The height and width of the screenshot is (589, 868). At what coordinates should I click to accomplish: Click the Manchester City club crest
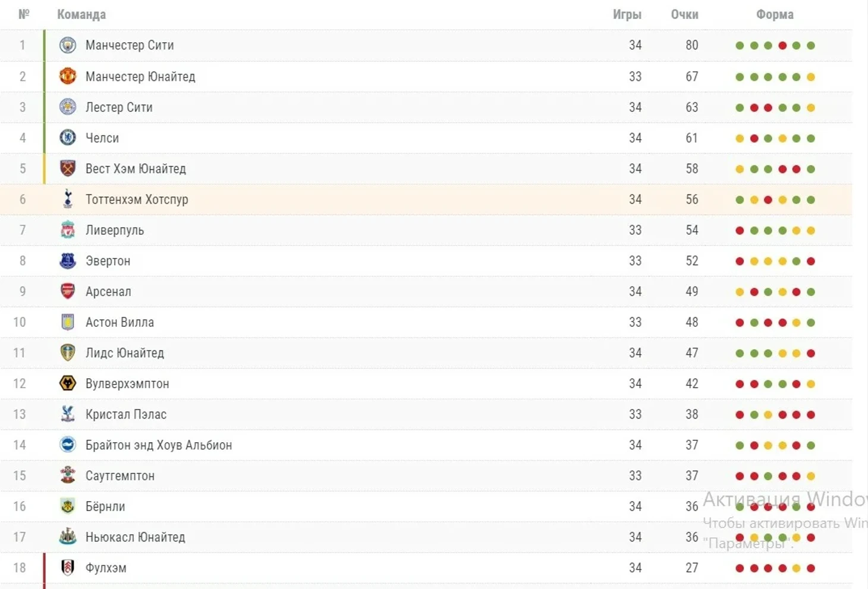[x=68, y=45]
